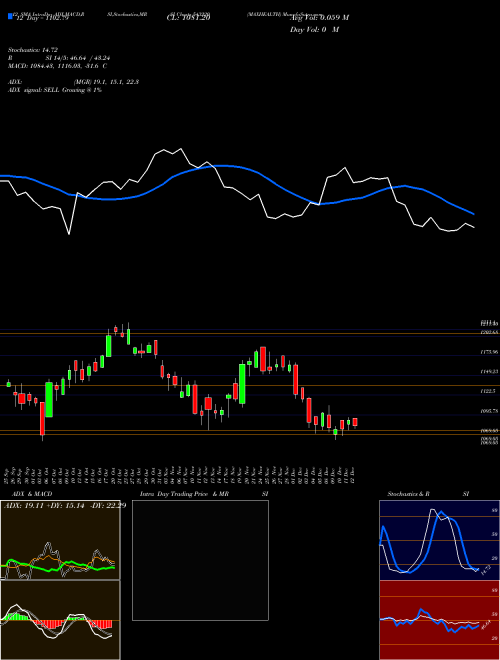The height and width of the screenshot is (660, 500).
Task: Click the last red candlestick on chart
Action: [355, 422]
